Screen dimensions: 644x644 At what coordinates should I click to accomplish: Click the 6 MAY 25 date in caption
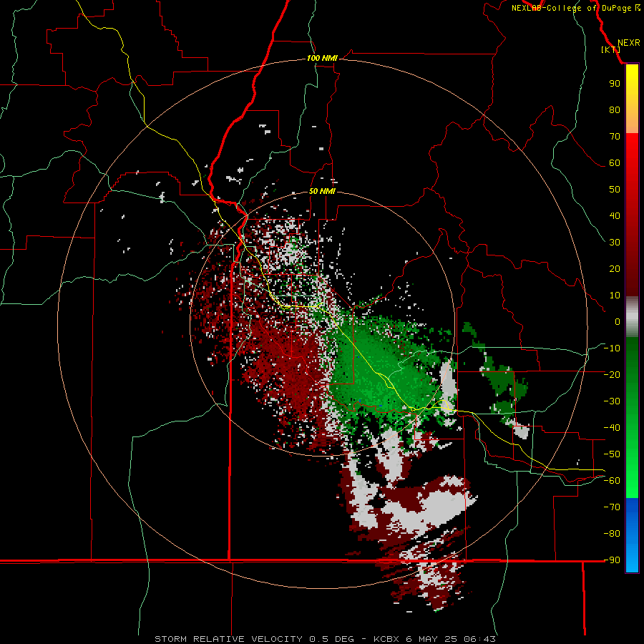click(x=431, y=639)
